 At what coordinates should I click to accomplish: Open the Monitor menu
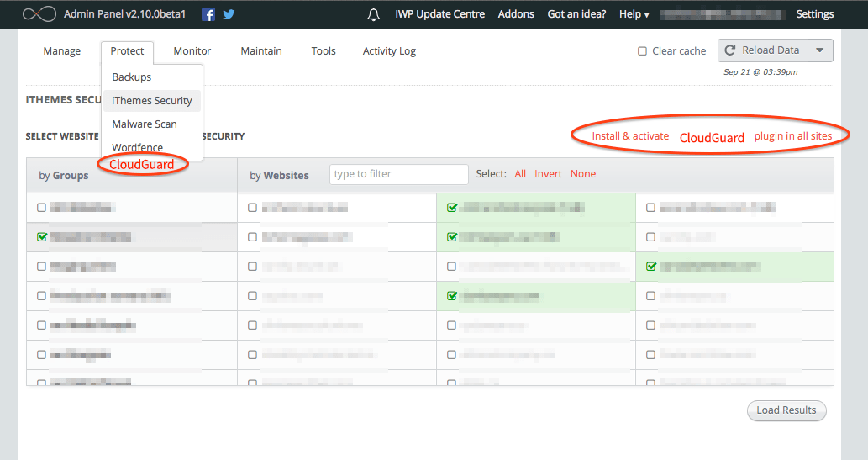(x=192, y=51)
